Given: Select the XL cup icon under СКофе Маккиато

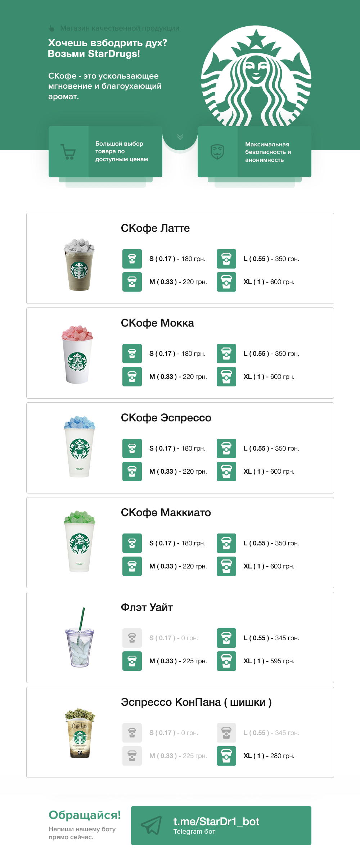Looking at the screenshot, I should point(226,566).
